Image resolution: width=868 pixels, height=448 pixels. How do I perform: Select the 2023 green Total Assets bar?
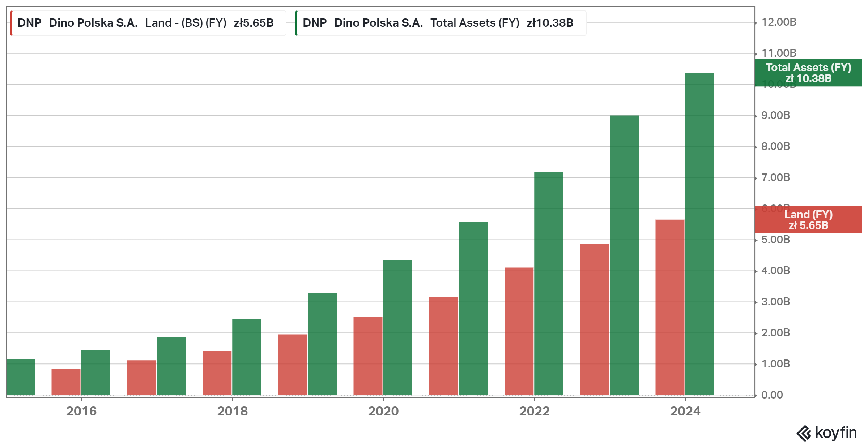click(624, 255)
